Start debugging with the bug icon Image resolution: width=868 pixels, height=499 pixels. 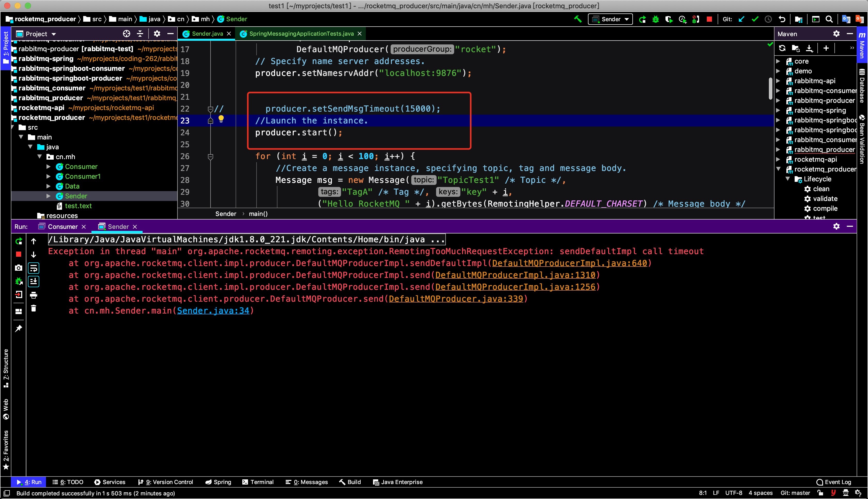point(656,19)
